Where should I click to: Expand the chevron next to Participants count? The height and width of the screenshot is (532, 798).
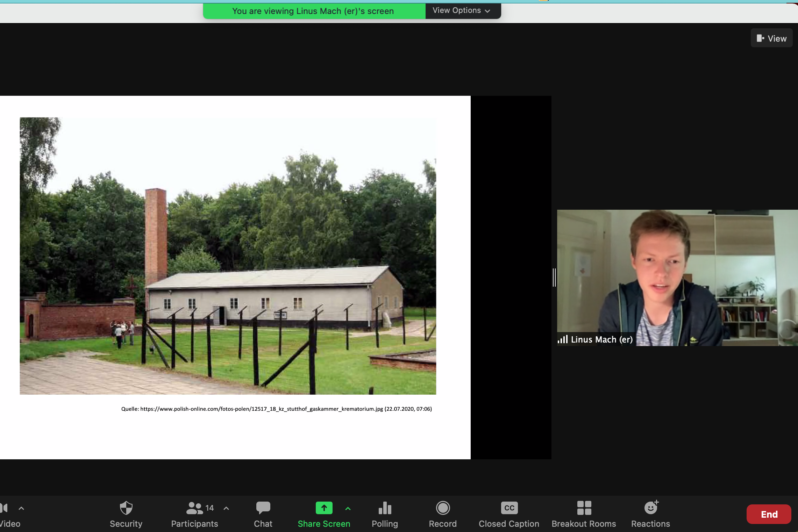click(x=226, y=508)
